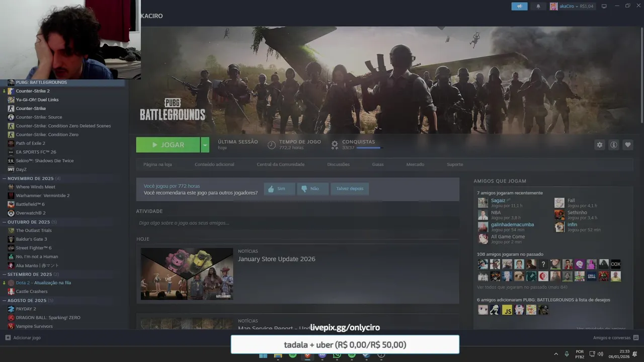Switch to Big Picture mode monitor icon
The height and width of the screenshot is (362, 644).
click(604, 6)
